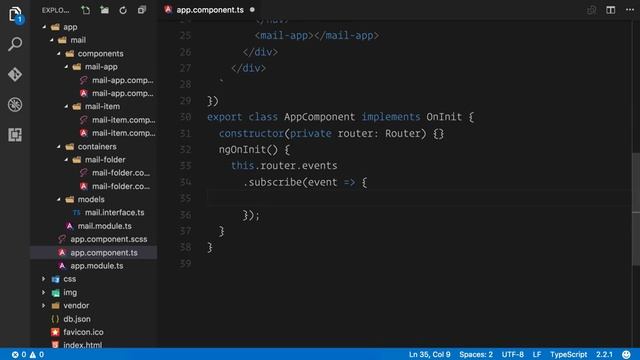Click Angular icon beside mail.module.ts

[x=69, y=226]
